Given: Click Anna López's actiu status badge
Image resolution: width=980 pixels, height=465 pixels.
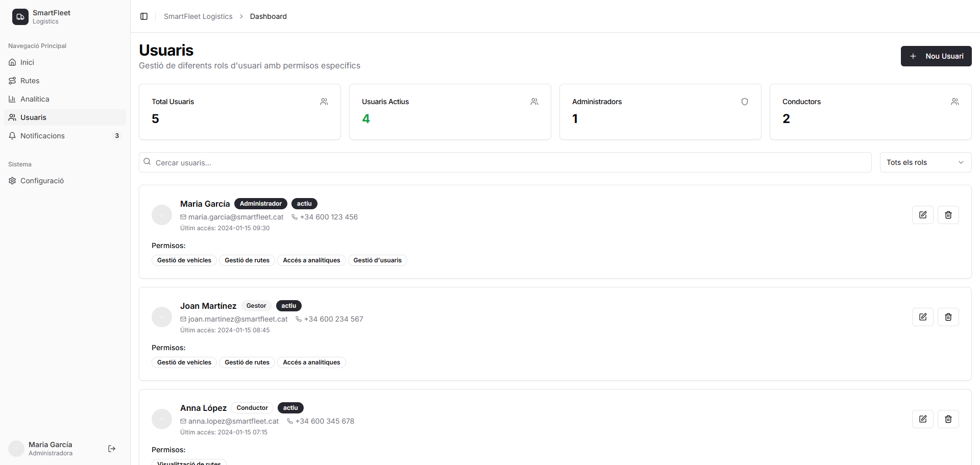Looking at the screenshot, I should [290, 408].
